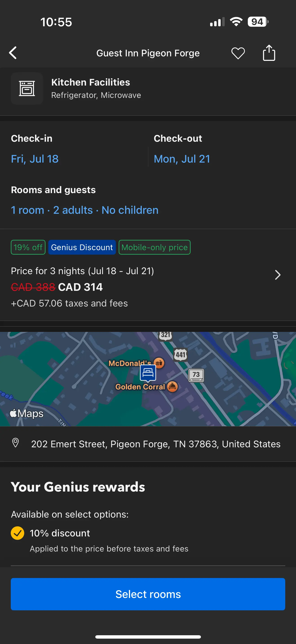Tap the Mobile-only price badge
The height and width of the screenshot is (644, 296).
click(x=155, y=247)
